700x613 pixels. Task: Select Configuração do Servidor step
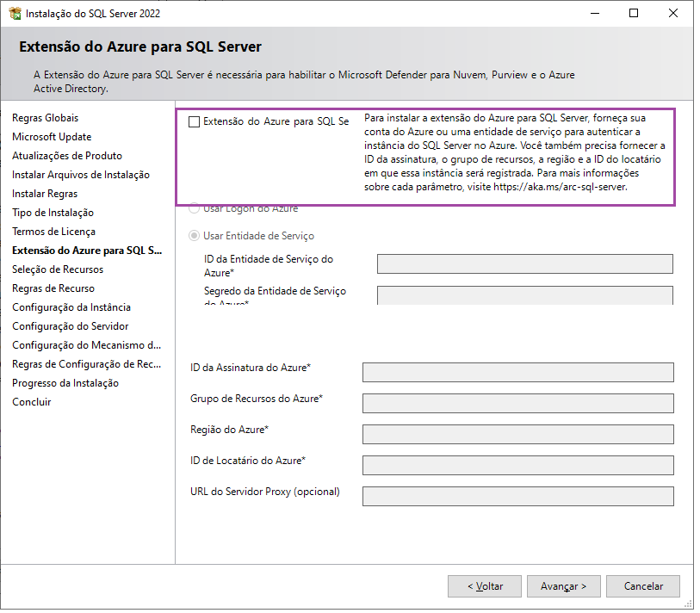pyautogui.click(x=70, y=326)
